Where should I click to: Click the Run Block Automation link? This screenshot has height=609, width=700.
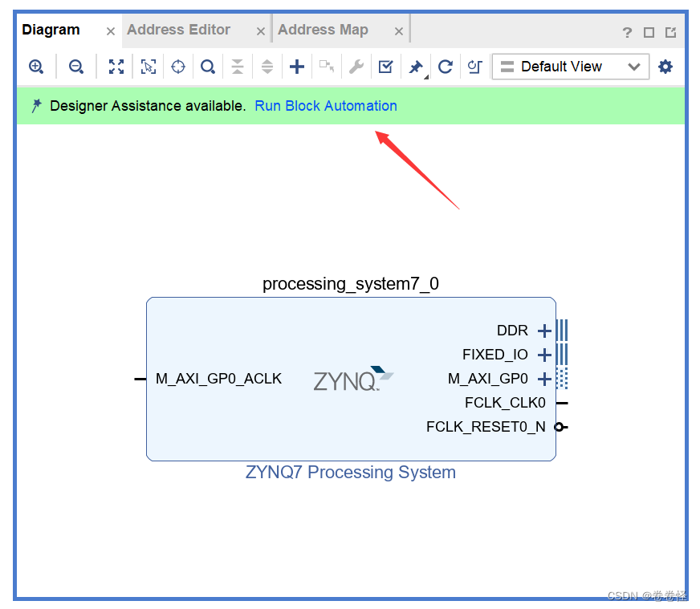coord(326,106)
